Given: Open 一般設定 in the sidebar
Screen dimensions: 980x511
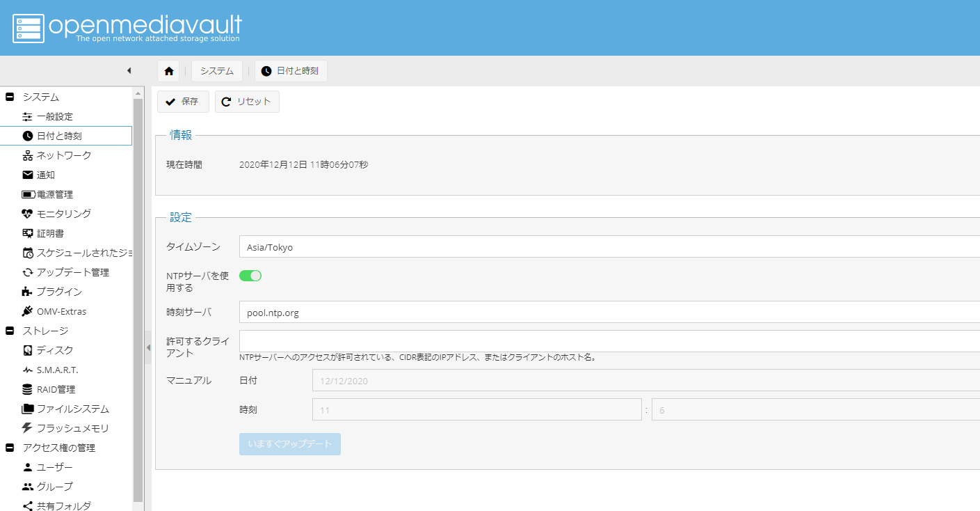Looking at the screenshot, I should click(54, 117).
